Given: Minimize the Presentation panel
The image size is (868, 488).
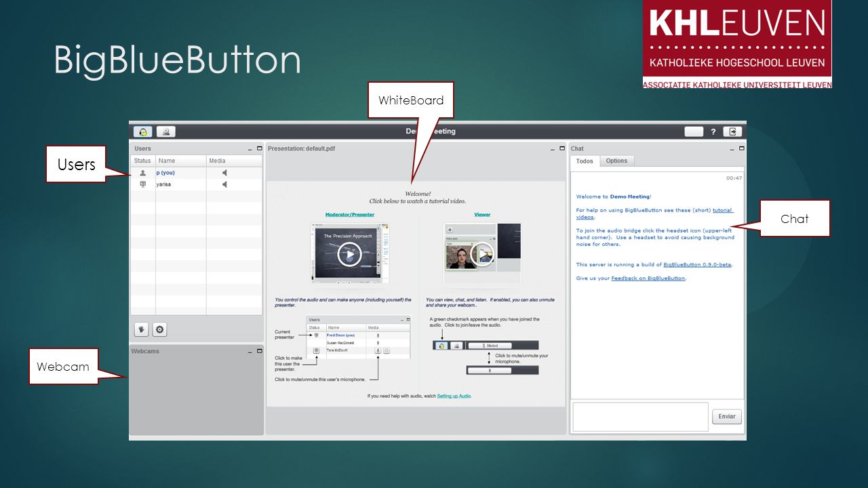Looking at the screenshot, I should (553, 148).
